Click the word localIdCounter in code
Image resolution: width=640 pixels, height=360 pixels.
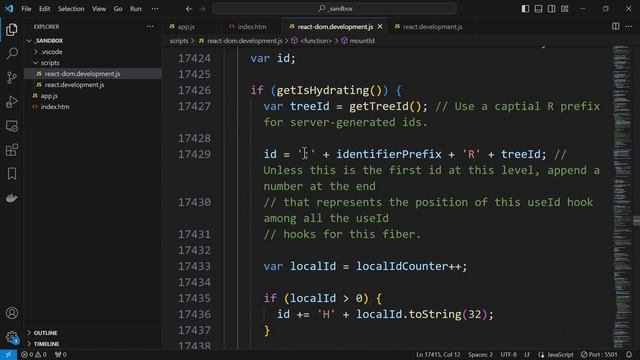click(402, 267)
